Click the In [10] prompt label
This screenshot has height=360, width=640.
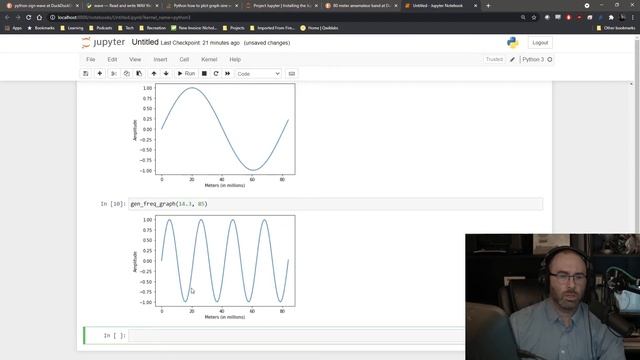[x=113, y=204]
